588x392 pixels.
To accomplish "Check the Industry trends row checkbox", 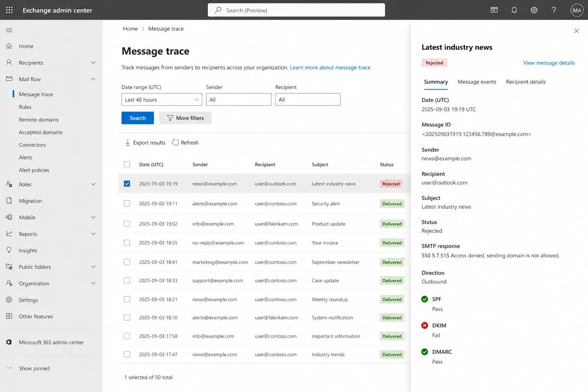I will click(x=127, y=354).
